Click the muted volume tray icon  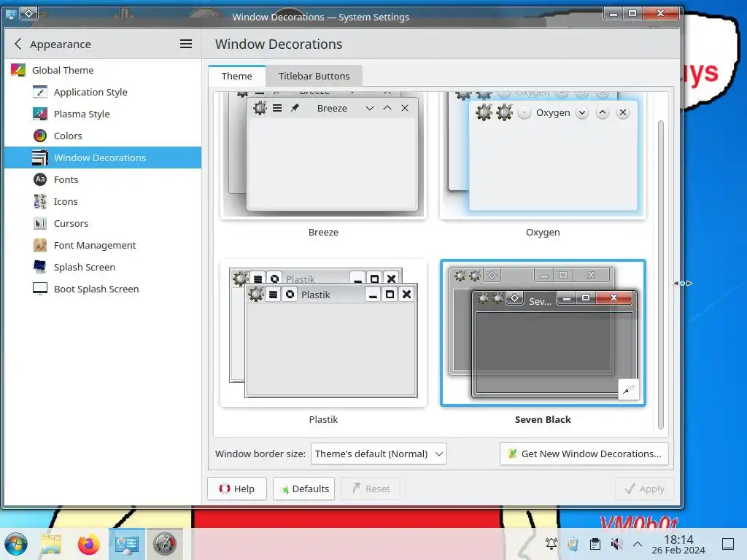click(x=617, y=544)
